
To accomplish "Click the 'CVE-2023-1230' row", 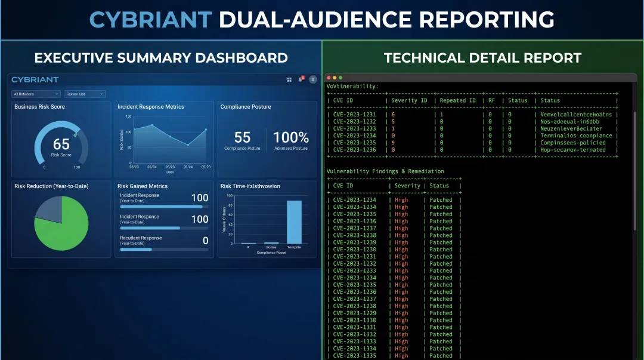I will (394, 250).
